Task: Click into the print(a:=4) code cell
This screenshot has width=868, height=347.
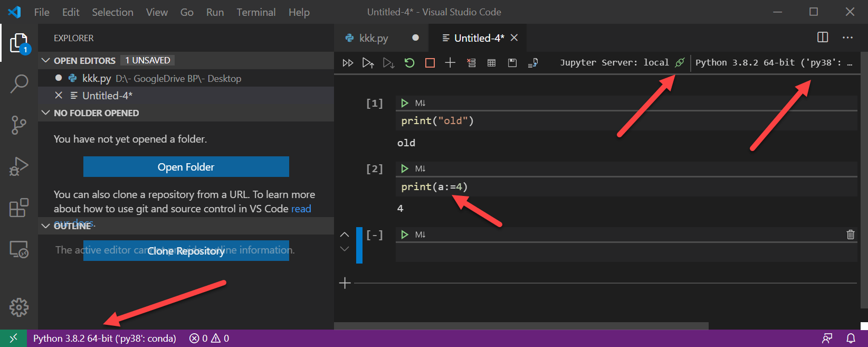Action: [x=626, y=187]
